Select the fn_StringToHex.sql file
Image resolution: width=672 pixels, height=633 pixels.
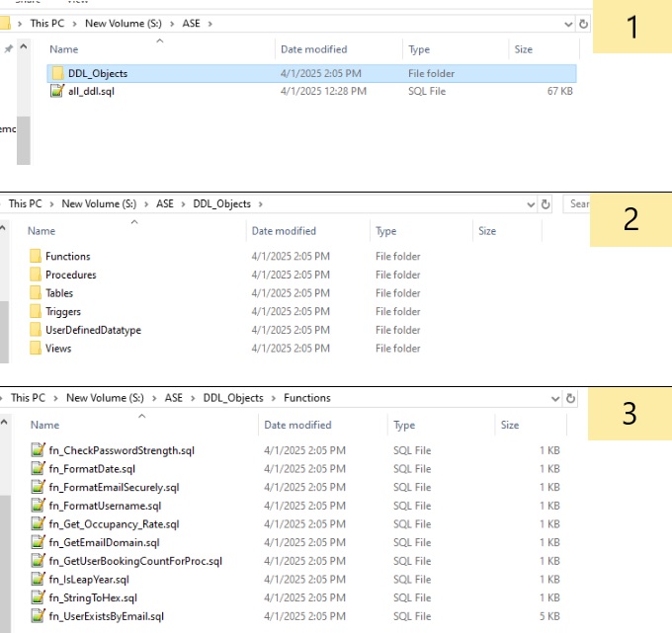(x=93, y=597)
